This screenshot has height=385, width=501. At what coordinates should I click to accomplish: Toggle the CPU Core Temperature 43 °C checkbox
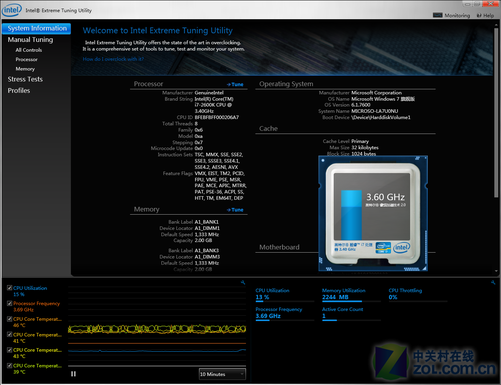(x=10, y=350)
